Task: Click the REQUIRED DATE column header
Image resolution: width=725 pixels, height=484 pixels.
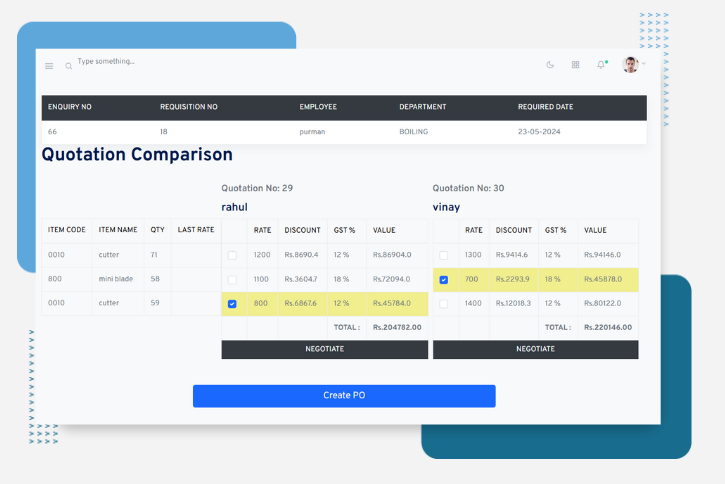Action: click(546, 107)
